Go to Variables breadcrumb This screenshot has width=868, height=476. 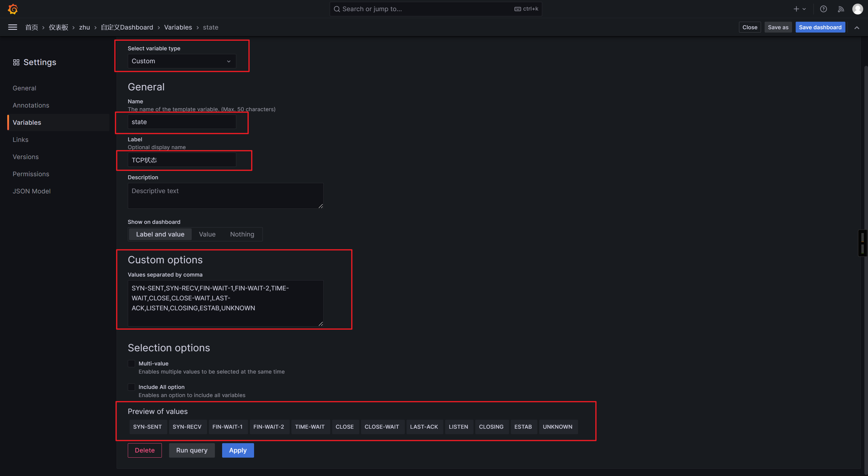(178, 27)
